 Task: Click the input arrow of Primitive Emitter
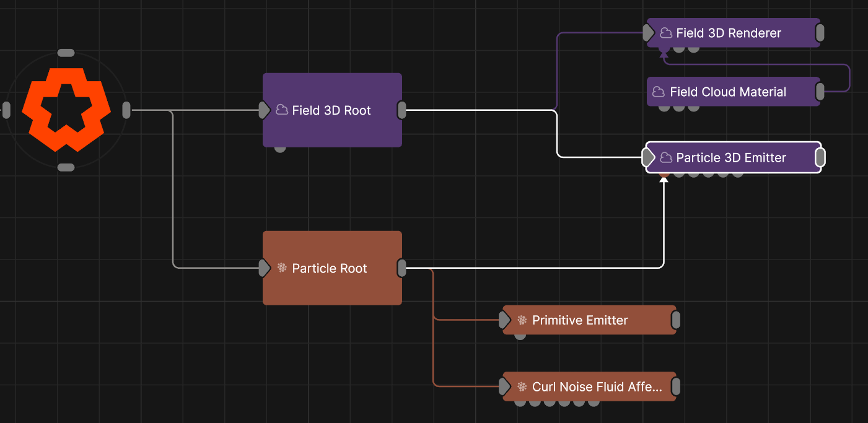tap(505, 320)
